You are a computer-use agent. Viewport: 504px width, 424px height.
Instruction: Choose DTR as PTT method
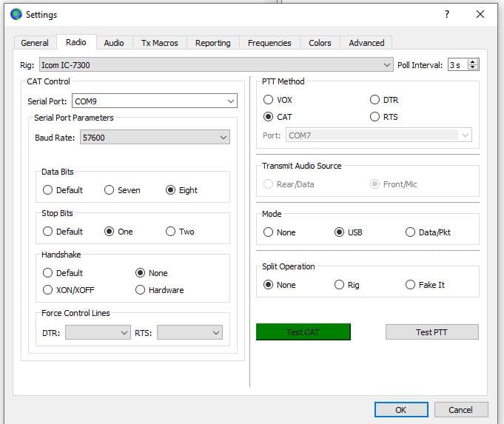click(x=384, y=100)
